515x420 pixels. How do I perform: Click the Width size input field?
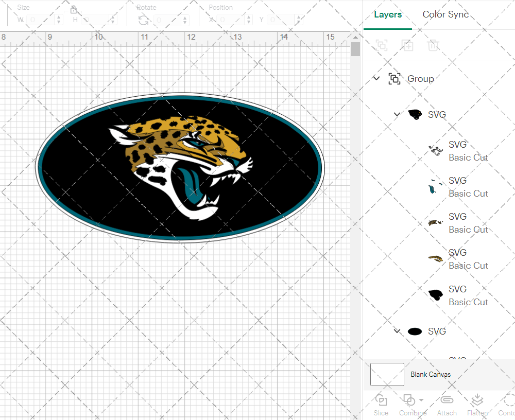point(41,20)
